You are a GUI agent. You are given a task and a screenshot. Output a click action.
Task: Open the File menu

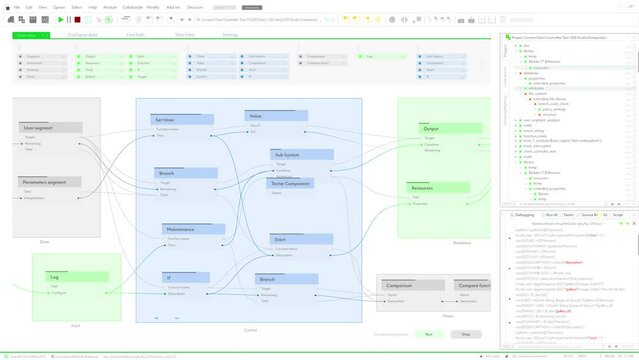(17, 7)
